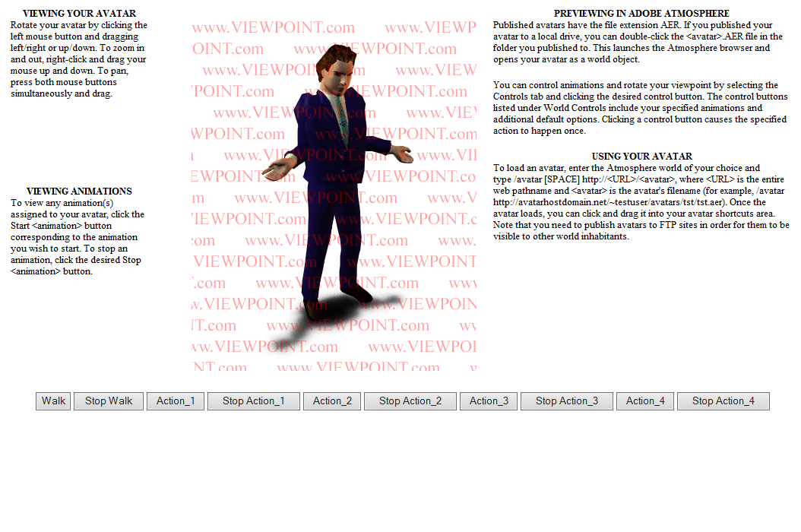Click the 'VIEWING YOUR AVATAR' heading
The image size is (801, 532).
pyautogui.click(x=79, y=13)
